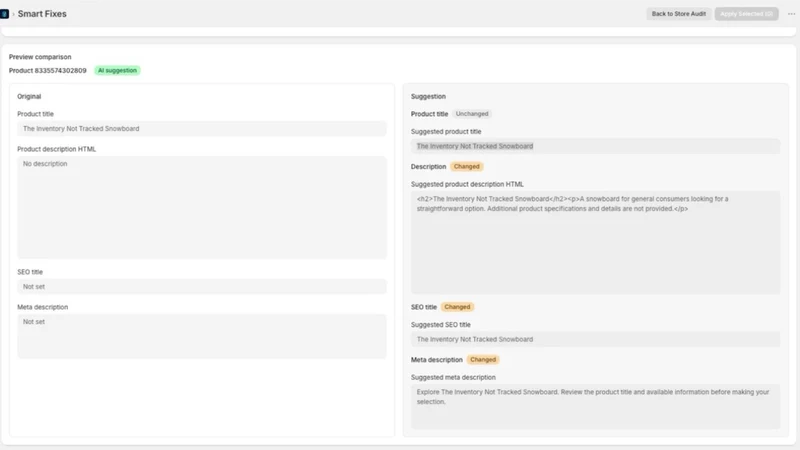Screen dimensions: 800x450
Task: Click the 'Original' column heading
Action: 29,96
